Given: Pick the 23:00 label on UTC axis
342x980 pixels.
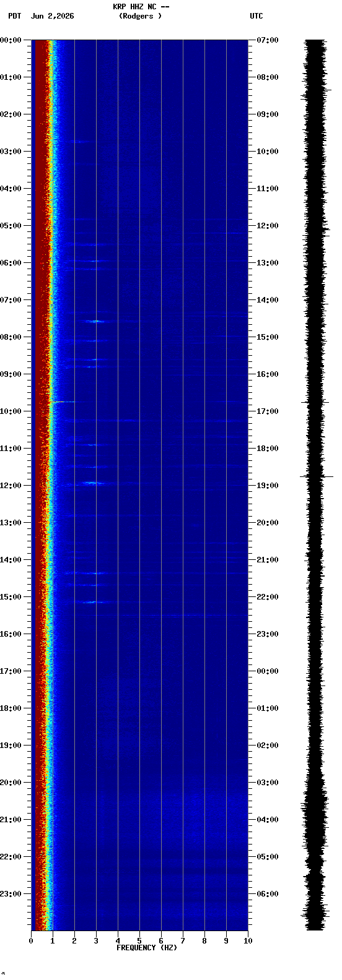Looking at the screenshot, I should point(268,634).
